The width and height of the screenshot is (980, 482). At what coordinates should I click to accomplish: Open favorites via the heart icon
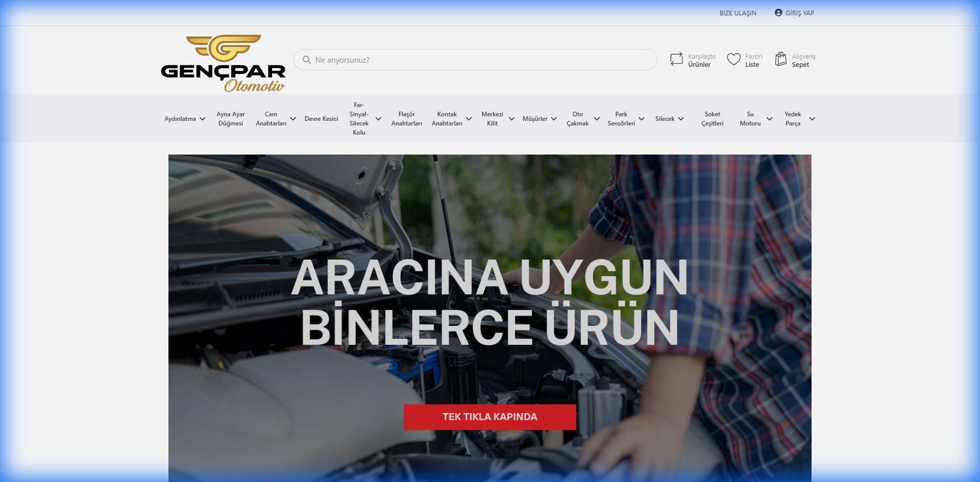click(x=733, y=60)
